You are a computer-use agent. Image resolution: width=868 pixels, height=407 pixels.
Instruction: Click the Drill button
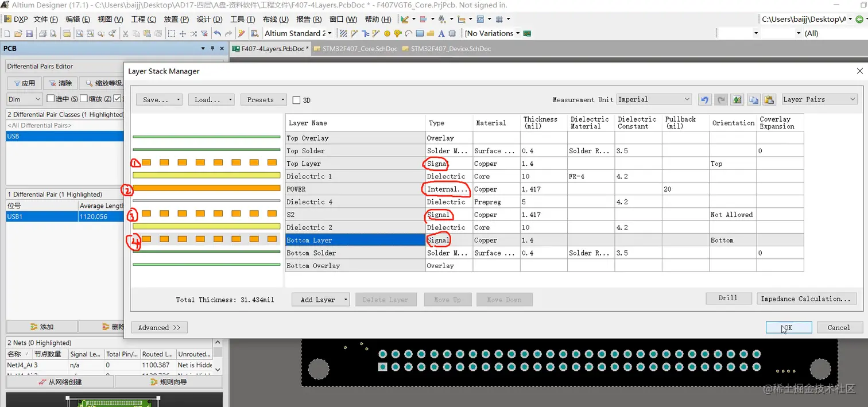point(728,299)
